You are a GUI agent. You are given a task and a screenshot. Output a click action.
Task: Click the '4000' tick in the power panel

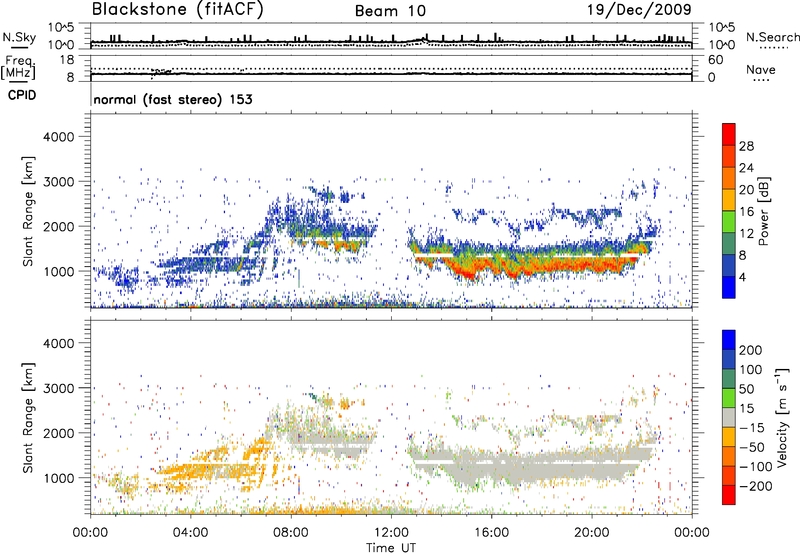(58, 137)
